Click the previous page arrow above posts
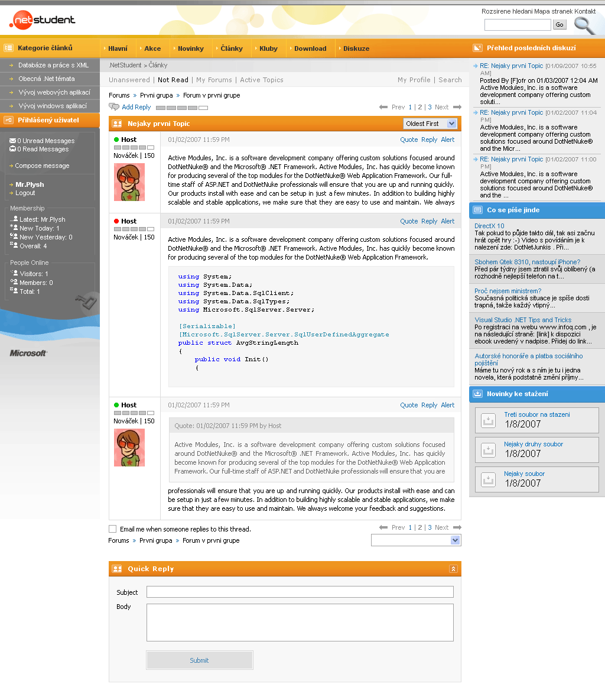Viewport: 605px width, 700px height. (383, 107)
